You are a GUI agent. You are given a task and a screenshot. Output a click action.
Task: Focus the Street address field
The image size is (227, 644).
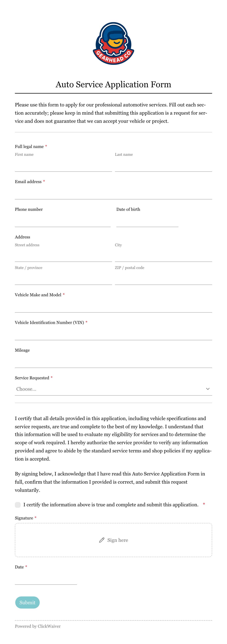[x=63, y=255]
